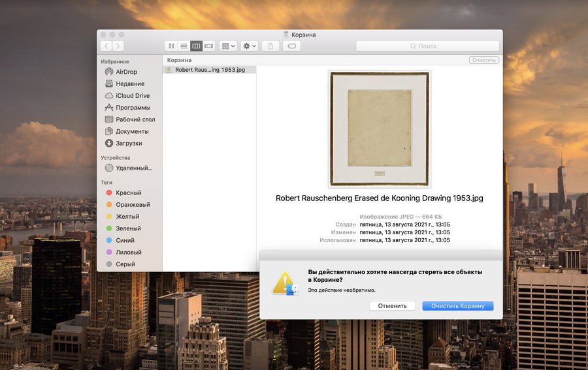Click the Поиск search field
This screenshot has width=588, height=370.
click(427, 46)
